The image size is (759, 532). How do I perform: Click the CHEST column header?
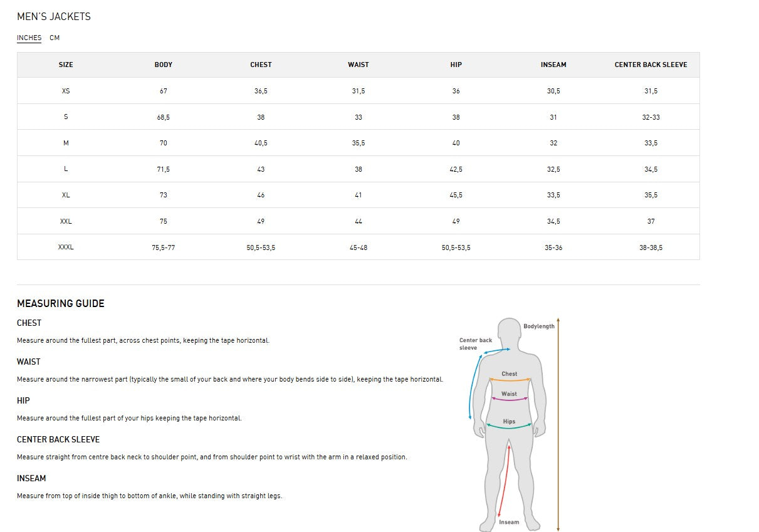261,65
